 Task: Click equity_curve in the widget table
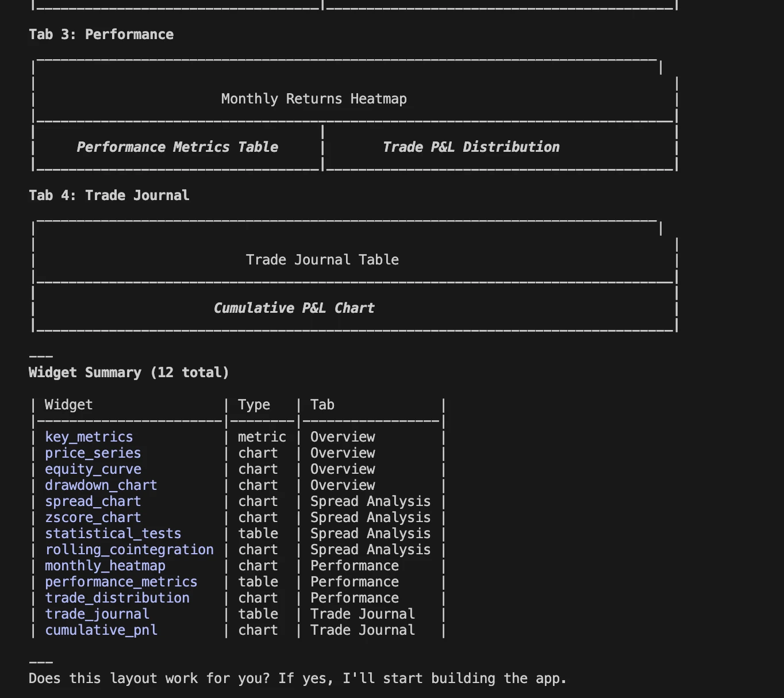[93, 469]
